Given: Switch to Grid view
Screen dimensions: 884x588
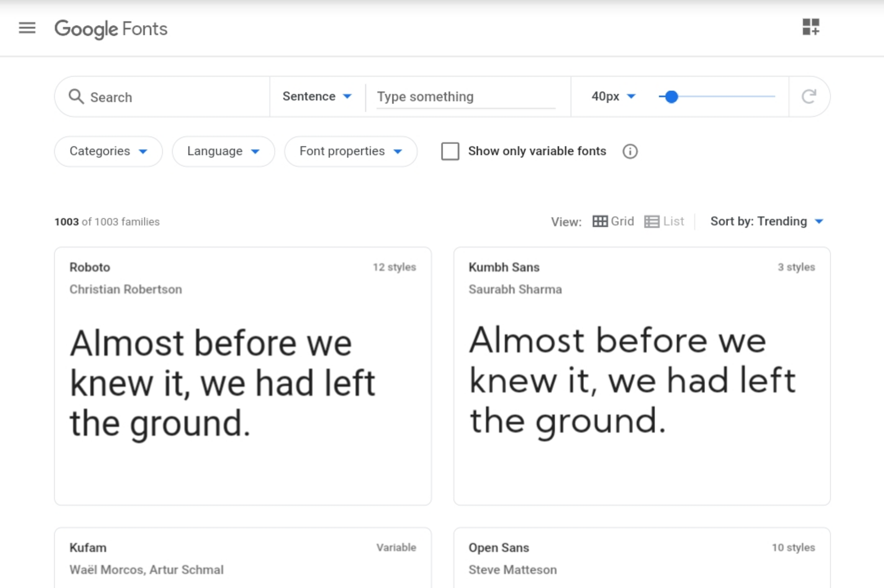Looking at the screenshot, I should (x=613, y=221).
